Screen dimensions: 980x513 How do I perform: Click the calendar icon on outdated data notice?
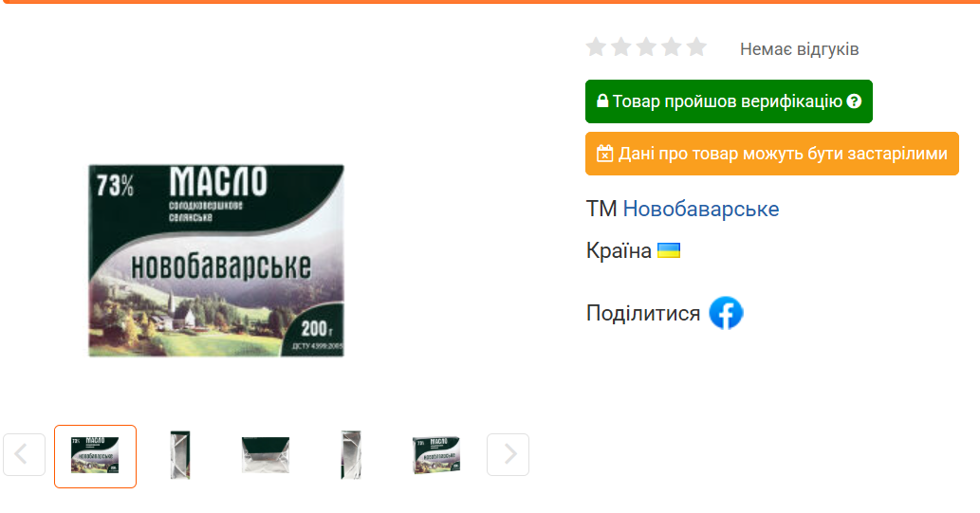pos(604,154)
